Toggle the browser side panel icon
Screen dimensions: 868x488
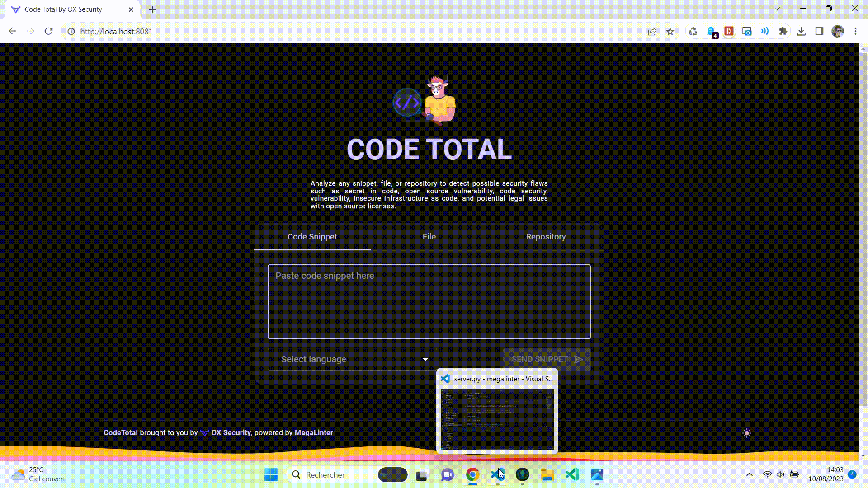pos(819,32)
